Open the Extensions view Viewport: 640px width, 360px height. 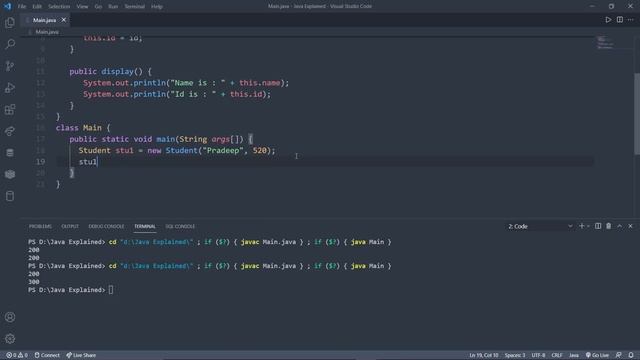[x=10, y=109]
